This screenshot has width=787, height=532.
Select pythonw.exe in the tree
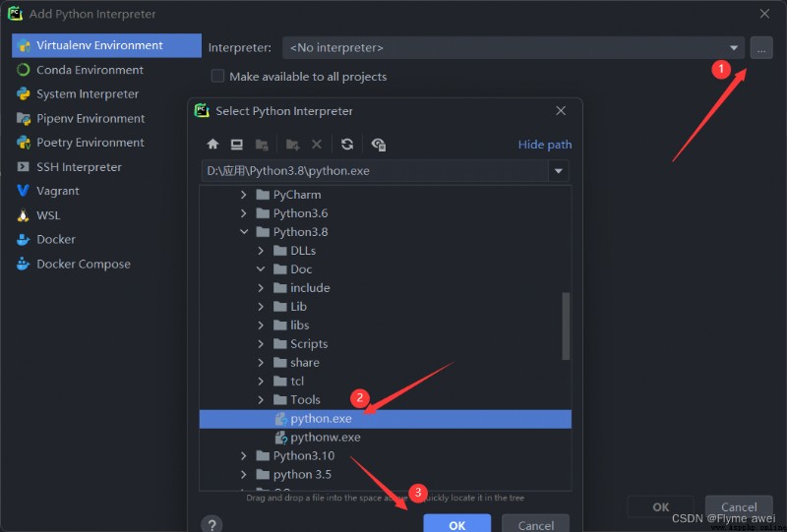pyautogui.click(x=326, y=438)
